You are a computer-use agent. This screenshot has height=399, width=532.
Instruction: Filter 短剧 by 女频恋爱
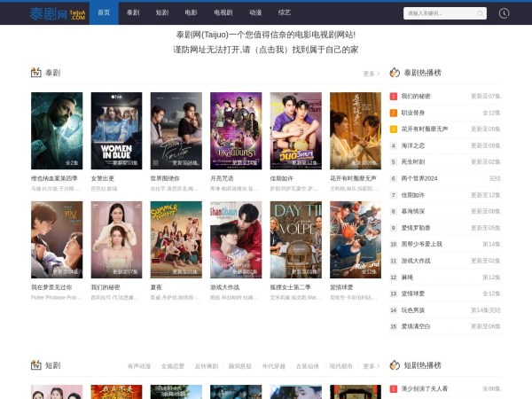click(x=173, y=366)
